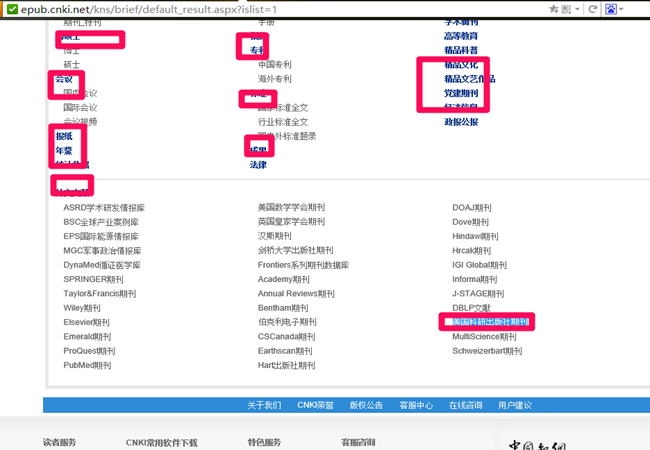The width and height of the screenshot is (650, 450).
Task: Open MGC军事政治情报库
Action: [102, 251]
